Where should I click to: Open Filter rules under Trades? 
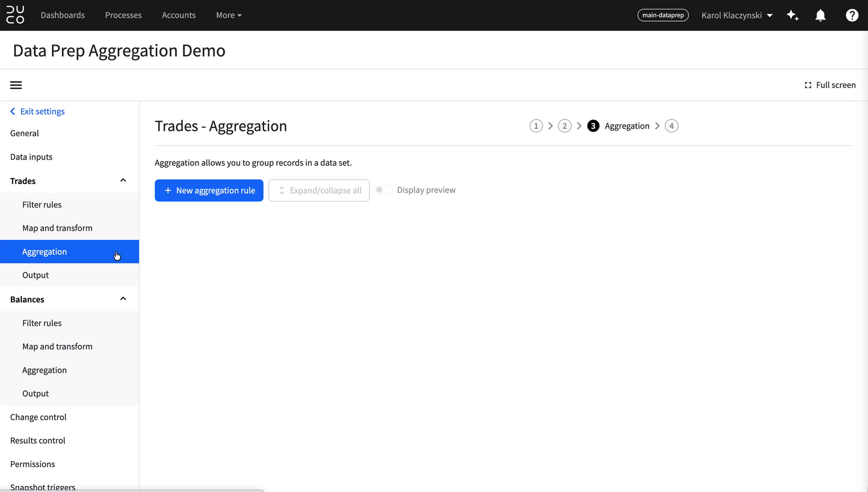tap(69, 205)
